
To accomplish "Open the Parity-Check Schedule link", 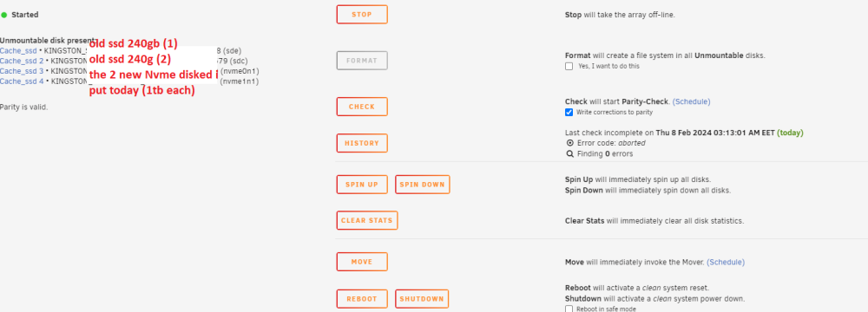I will point(692,101).
